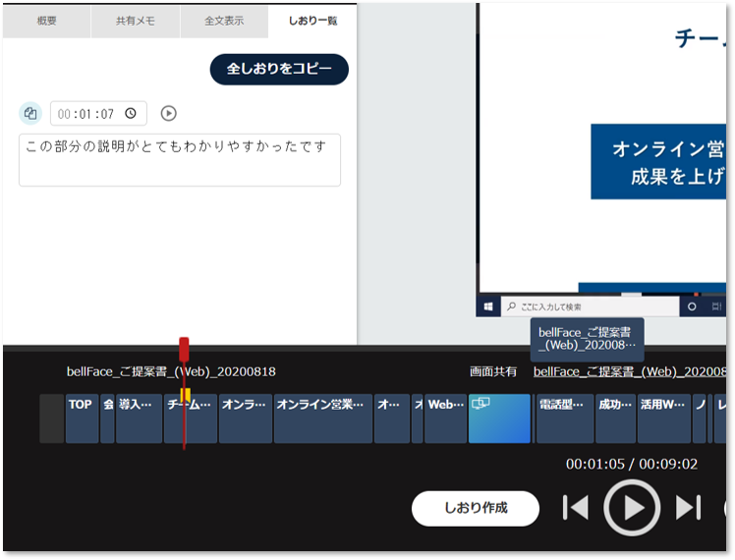The height and width of the screenshot is (560, 735).
Task: Select the 活用W… timeline segment
Action: 663,419
